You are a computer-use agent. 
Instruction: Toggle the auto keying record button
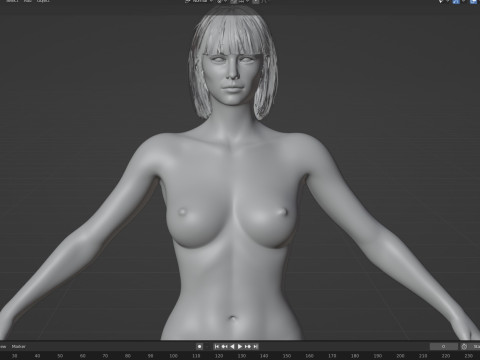point(199,347)
